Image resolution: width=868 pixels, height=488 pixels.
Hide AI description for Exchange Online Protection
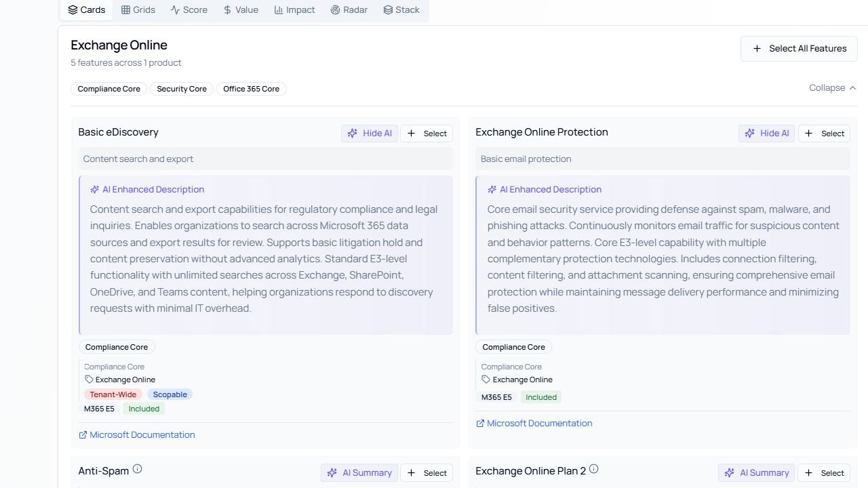pos(767,134)
